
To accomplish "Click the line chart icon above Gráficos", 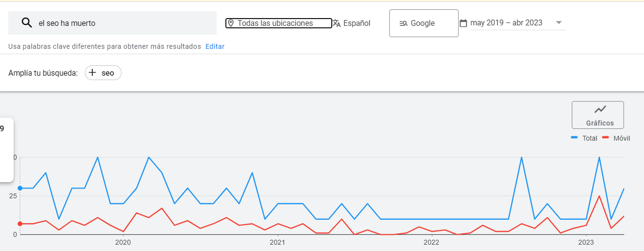I will [x=600, y=109].
